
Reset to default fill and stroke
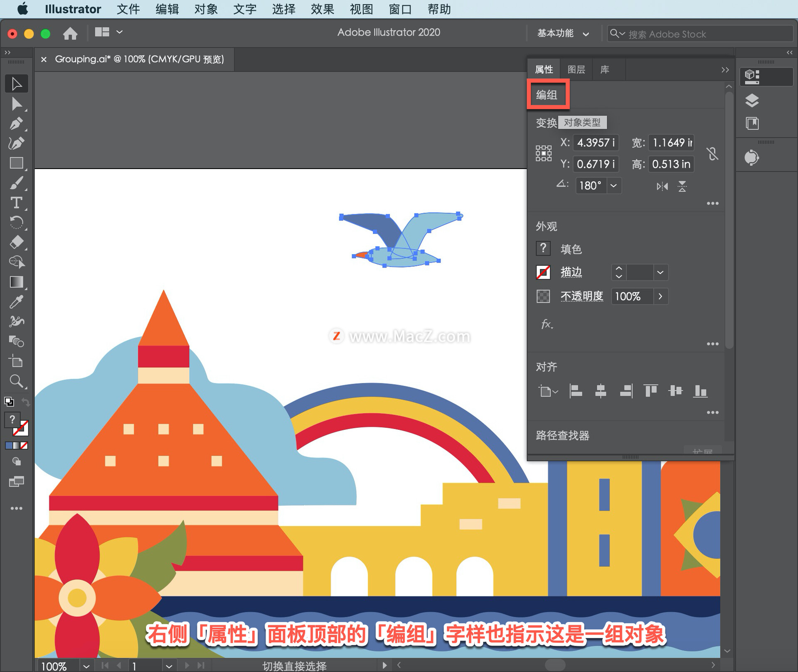pos(9,402)
